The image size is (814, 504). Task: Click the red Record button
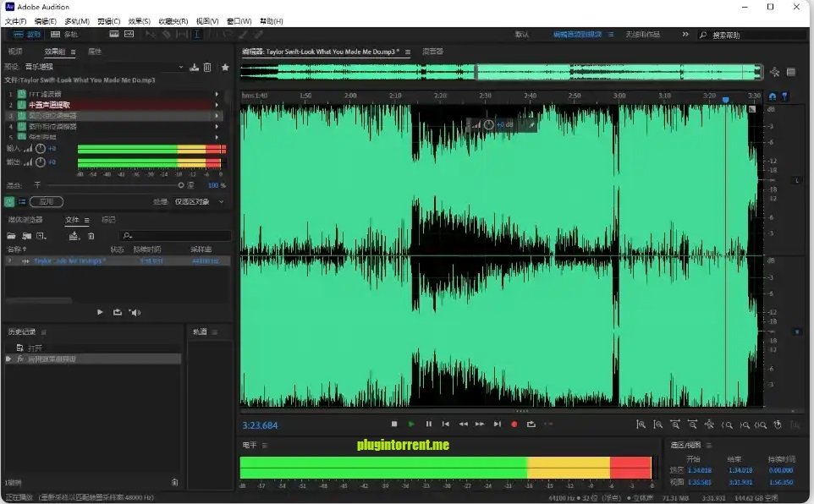tap(514, 424)
